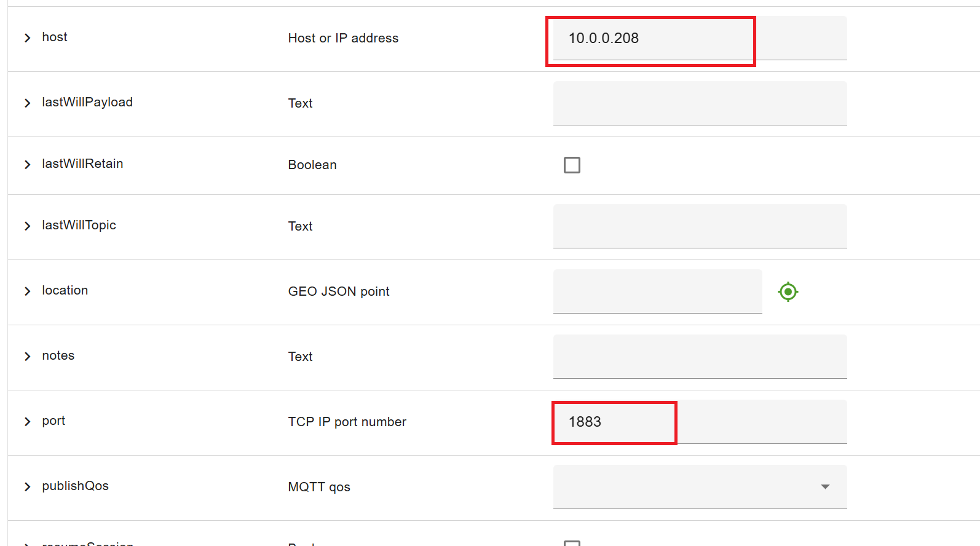Image resolution: width=980 pixels, height=546 pixels.
Task: Expand the location attribute chevron
Action: coord(27,291)
